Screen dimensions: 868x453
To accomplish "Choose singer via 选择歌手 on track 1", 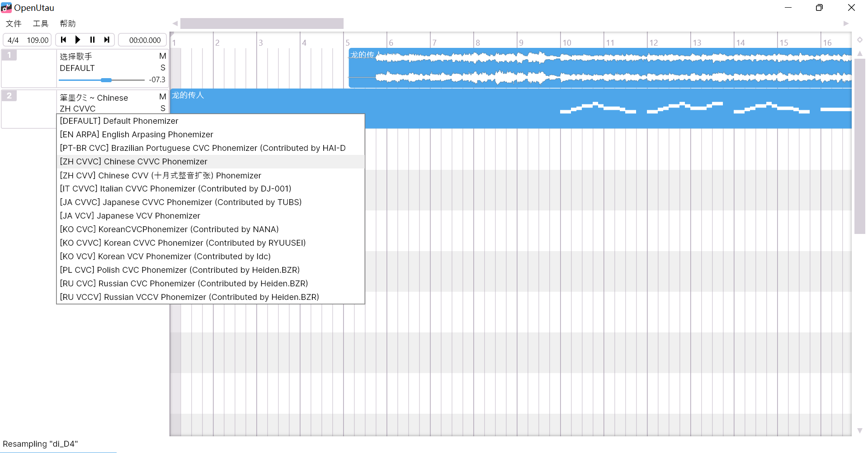I will (76, 56).
